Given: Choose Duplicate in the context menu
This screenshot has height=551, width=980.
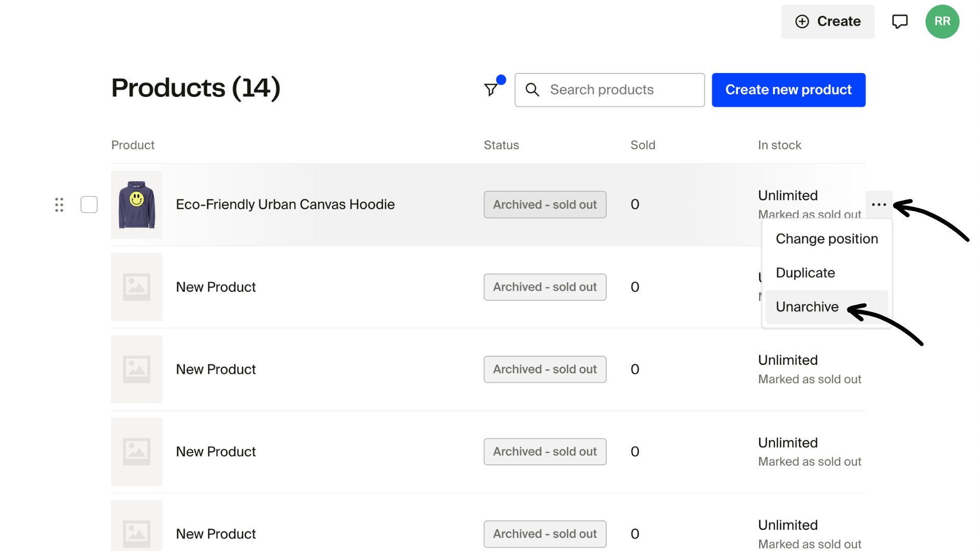Looking at the screenshot, I should coord(805,273).
